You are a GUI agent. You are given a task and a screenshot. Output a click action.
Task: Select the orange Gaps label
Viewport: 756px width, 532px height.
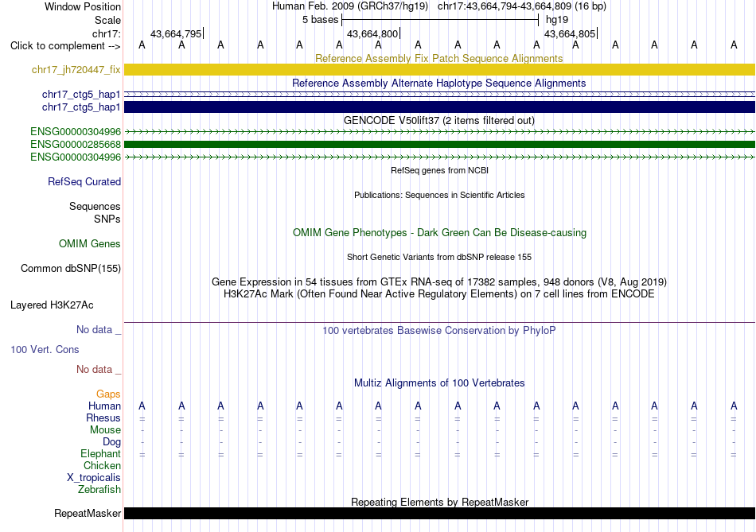(x=108, y=394)
